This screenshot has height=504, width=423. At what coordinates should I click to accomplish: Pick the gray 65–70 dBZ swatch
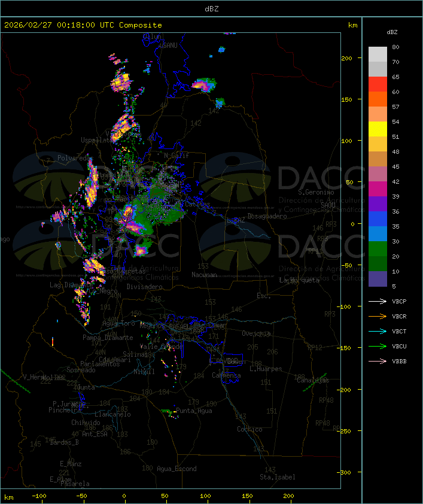[x=378, y=69]
